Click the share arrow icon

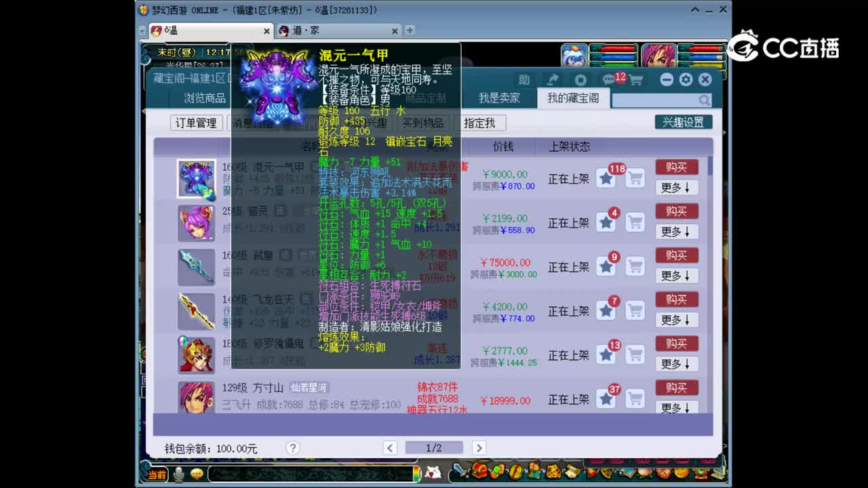pyautogui.click(x=553, y=80)
